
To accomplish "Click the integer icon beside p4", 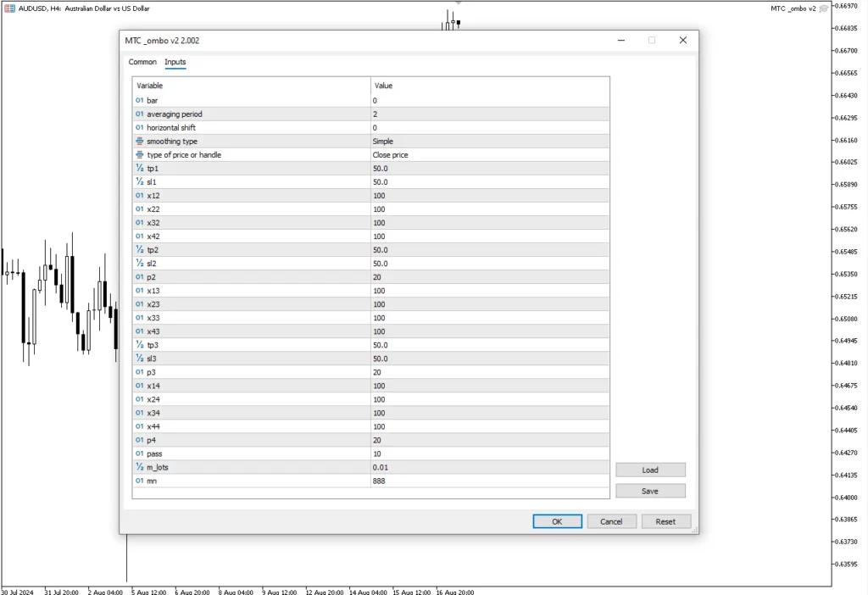I will point(140,440).
